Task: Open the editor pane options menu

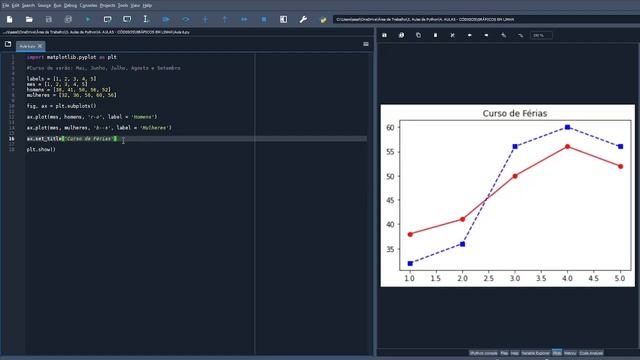Action: [x=366, y=44]
